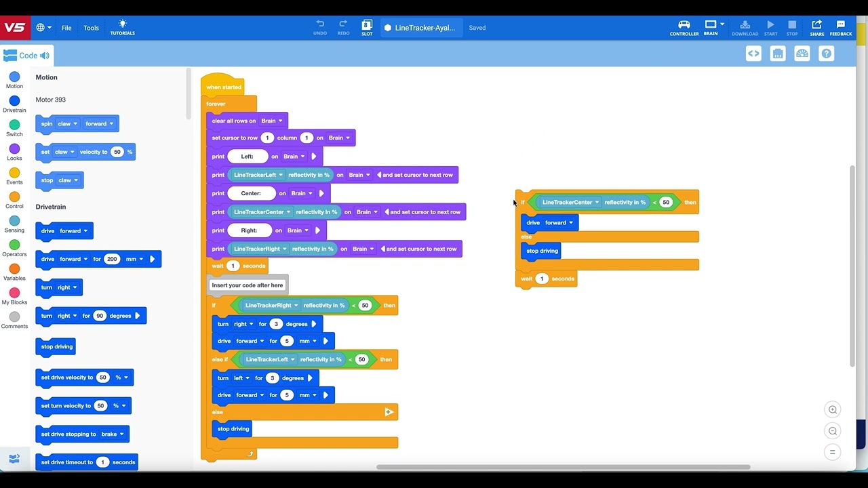
Task: Reset workspace zoom with equals icon
Action: (x=833, y=452)
